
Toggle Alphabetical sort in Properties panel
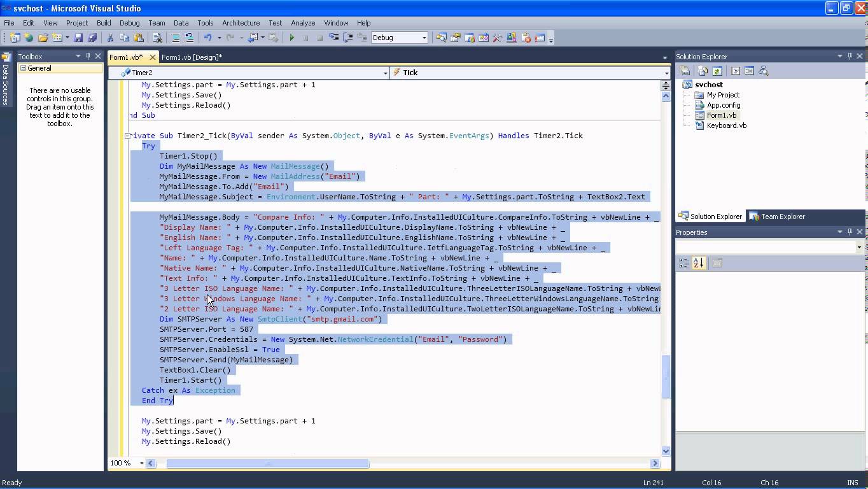click(x=698, y=263)
